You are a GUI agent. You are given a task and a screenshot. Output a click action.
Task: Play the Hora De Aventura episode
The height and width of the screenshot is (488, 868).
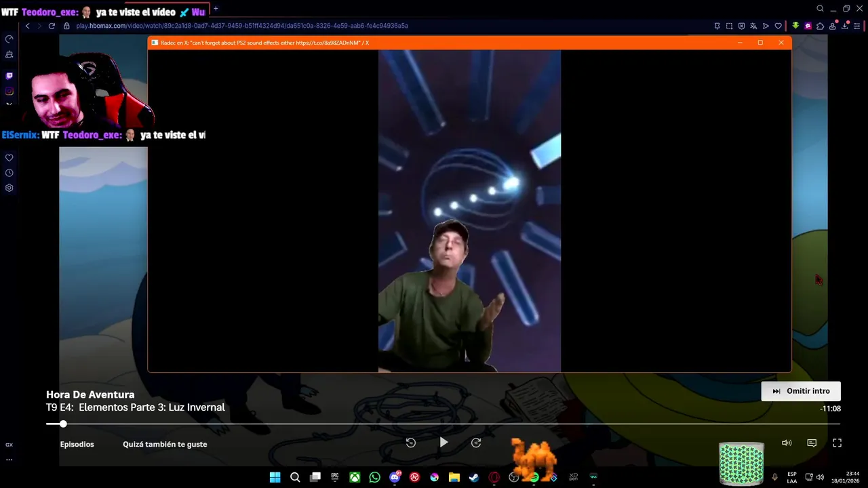click(443, 443)
